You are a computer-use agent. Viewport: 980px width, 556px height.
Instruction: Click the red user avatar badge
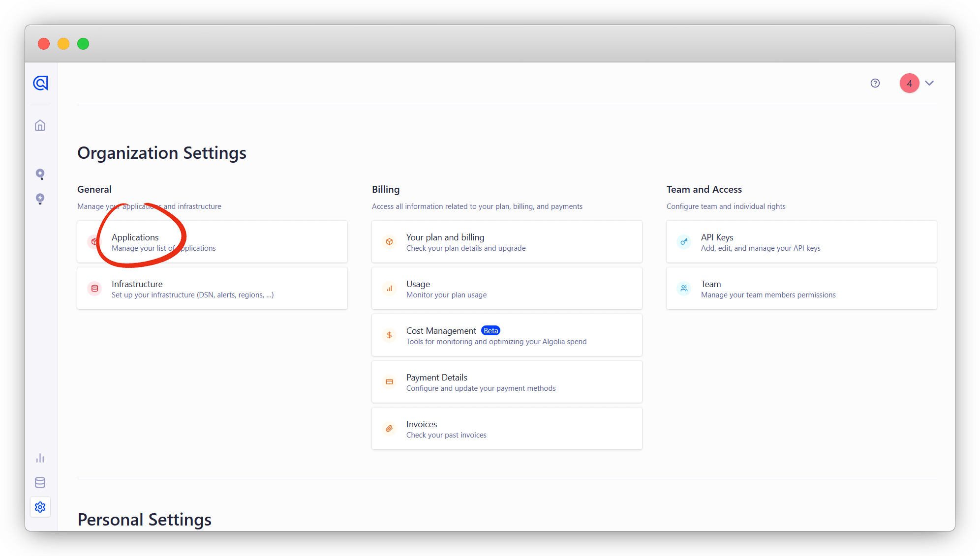point(909,83)
